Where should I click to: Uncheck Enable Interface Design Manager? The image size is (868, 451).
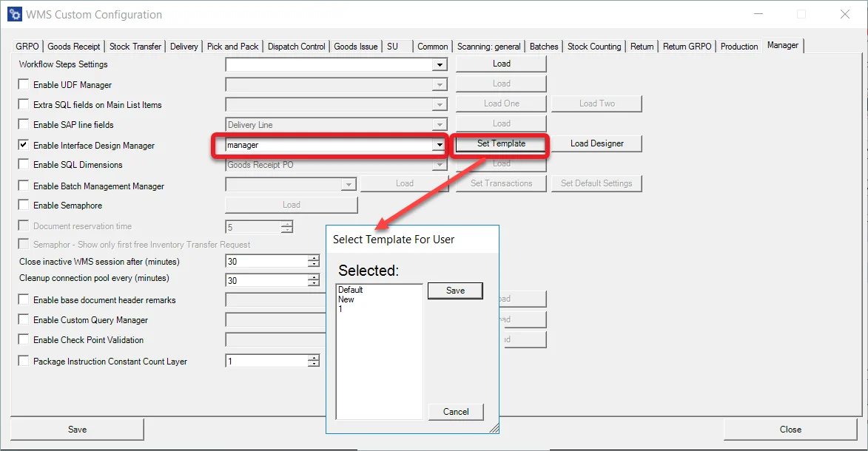pyautogui.click(x=23, y=145)
